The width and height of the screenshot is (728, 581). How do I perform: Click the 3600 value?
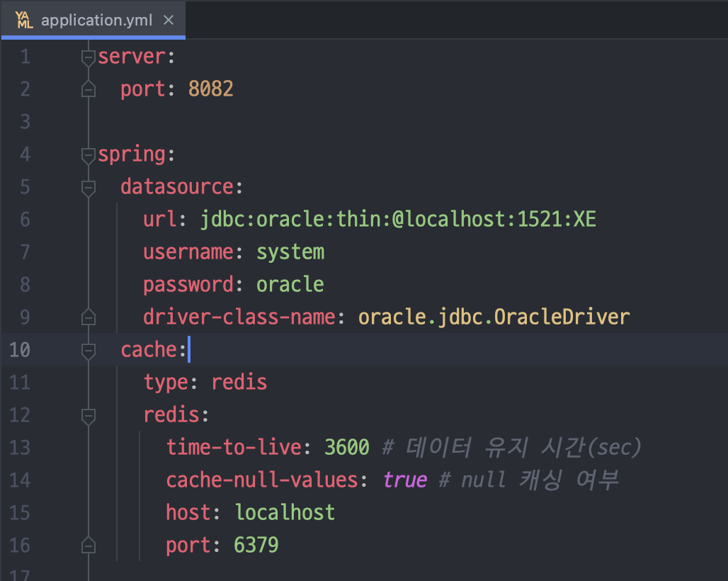347,447
